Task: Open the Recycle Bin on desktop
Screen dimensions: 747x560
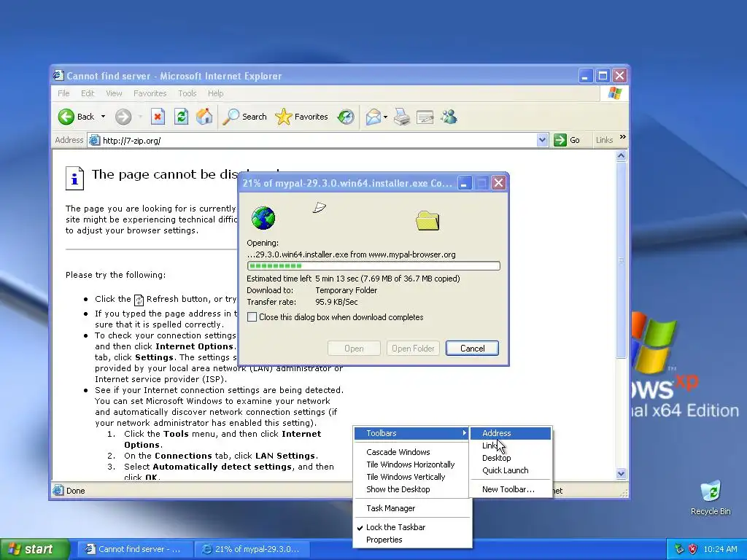Action: point(711,498)
